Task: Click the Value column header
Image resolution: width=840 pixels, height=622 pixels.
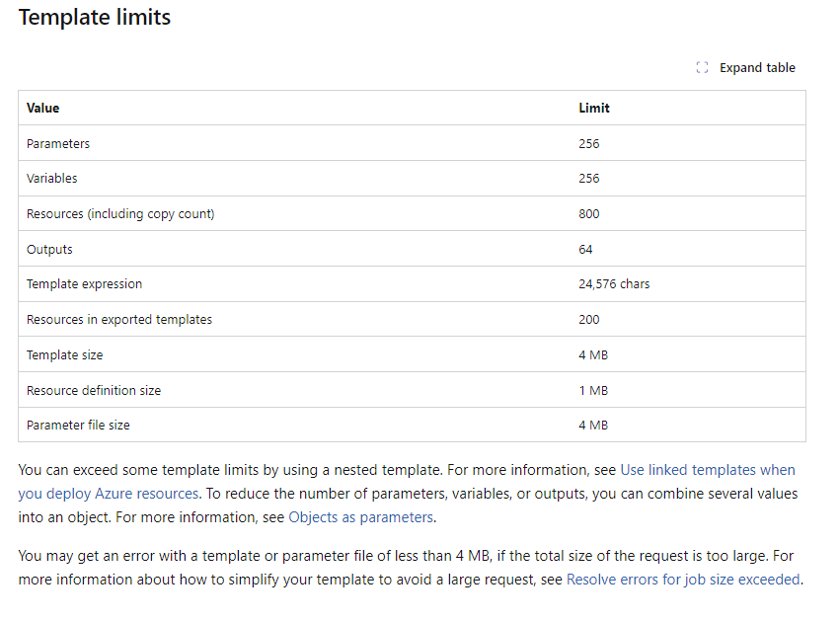Action: pos(42,109)
